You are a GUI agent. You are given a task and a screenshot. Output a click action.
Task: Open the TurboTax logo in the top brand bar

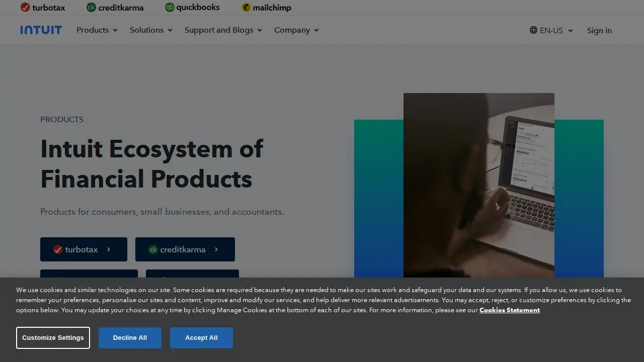[x=43, y=8]
